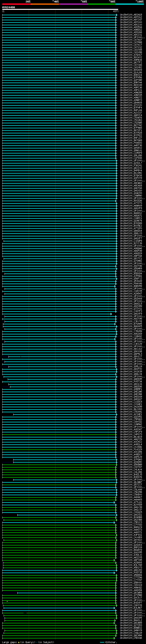Select hit label UniRef100_Q677F2
The image size is (146, 644).
pyautogui.click(x=131, y=63)
